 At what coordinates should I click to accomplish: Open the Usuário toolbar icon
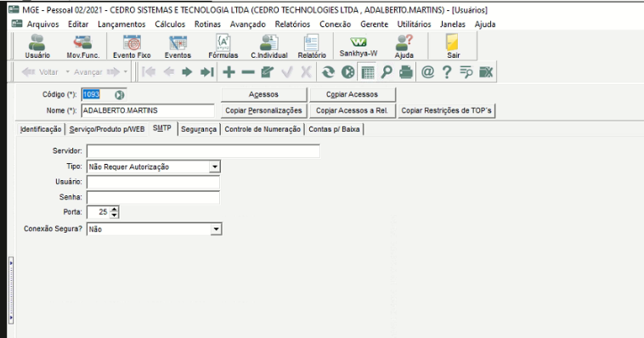coord(37,46)
